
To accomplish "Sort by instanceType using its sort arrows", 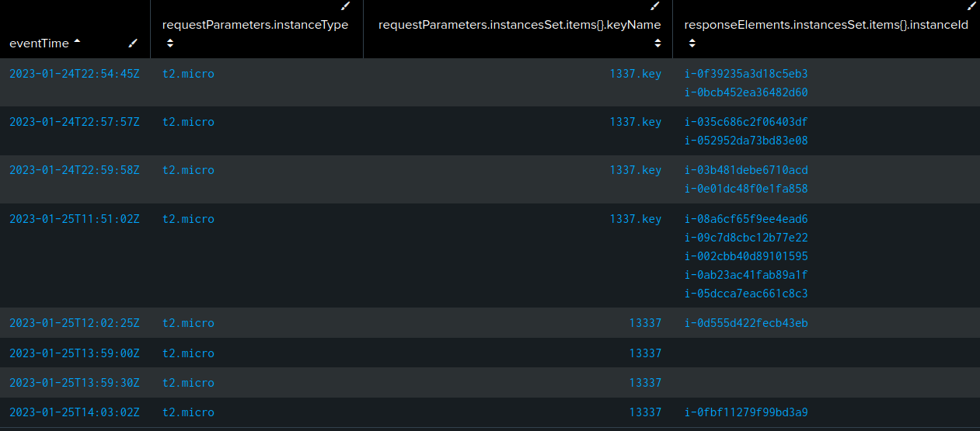I will 169,43.
